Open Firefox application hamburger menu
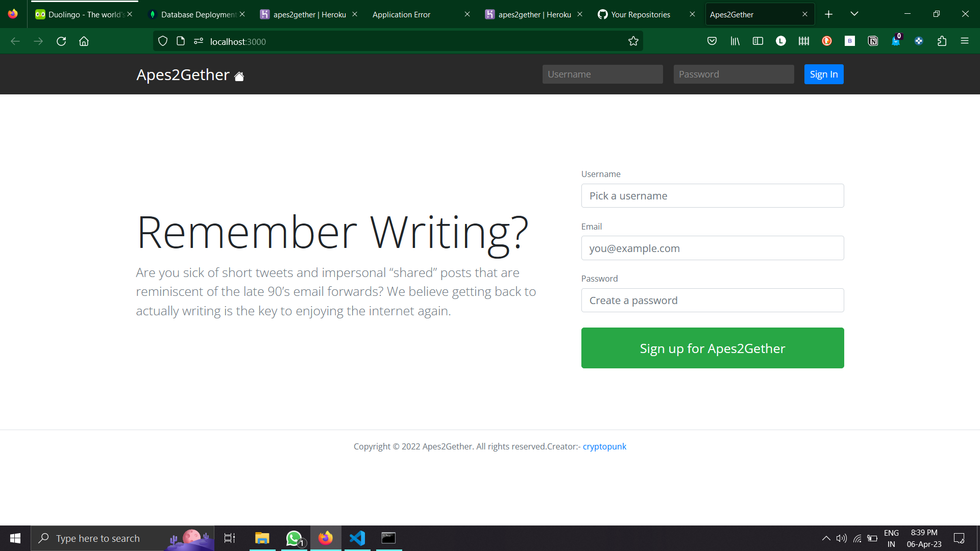 pos(965,41)
